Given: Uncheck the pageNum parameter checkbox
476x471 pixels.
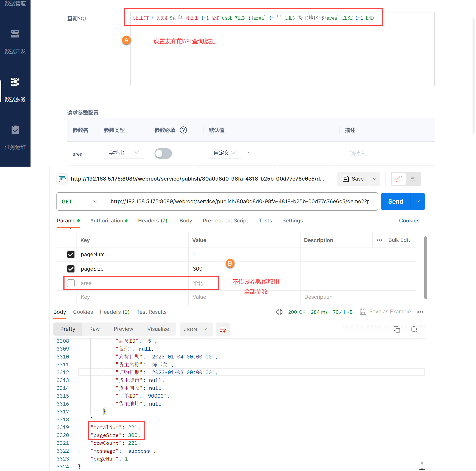Looking at the screenshot, I should click(71, 254).
